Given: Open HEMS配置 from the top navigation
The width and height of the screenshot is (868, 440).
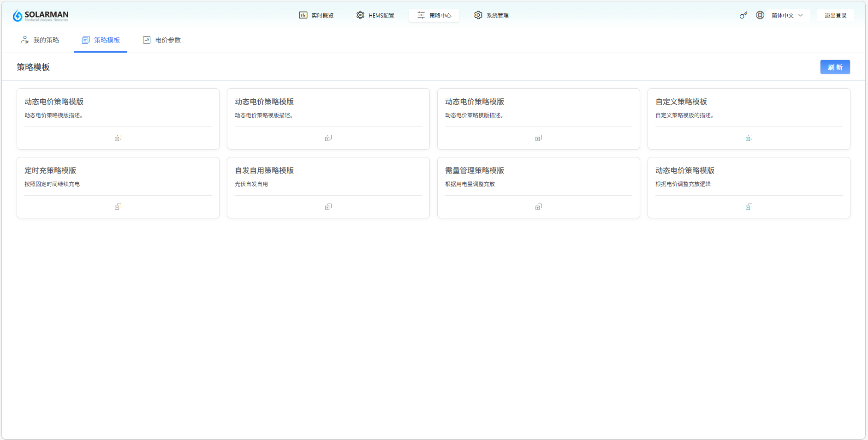Looking at the screenshot, I should point(375,15).
